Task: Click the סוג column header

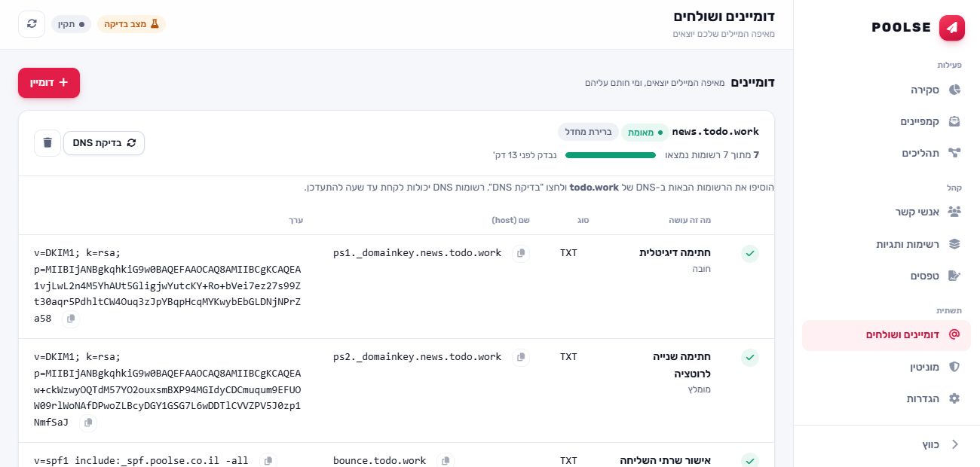Action: (583, 221)
